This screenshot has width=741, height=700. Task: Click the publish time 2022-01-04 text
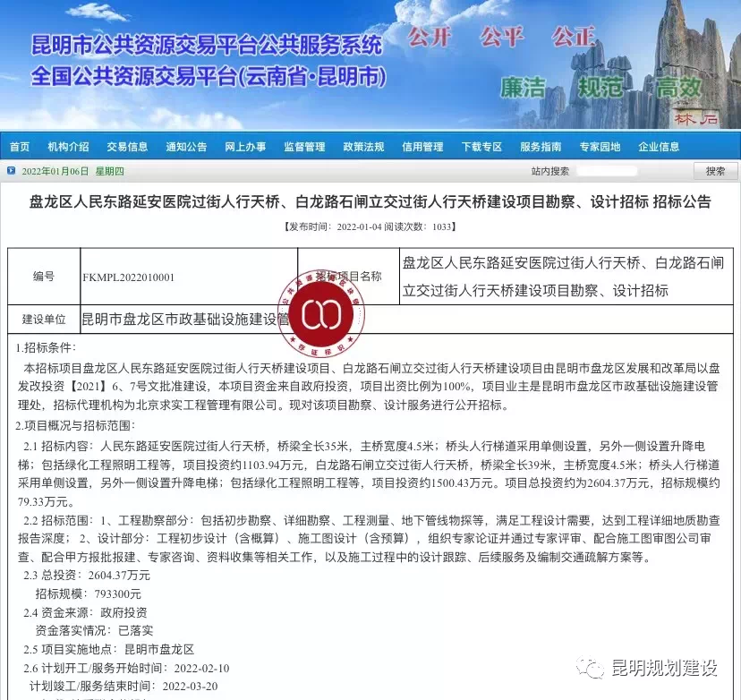coord(359,226)
